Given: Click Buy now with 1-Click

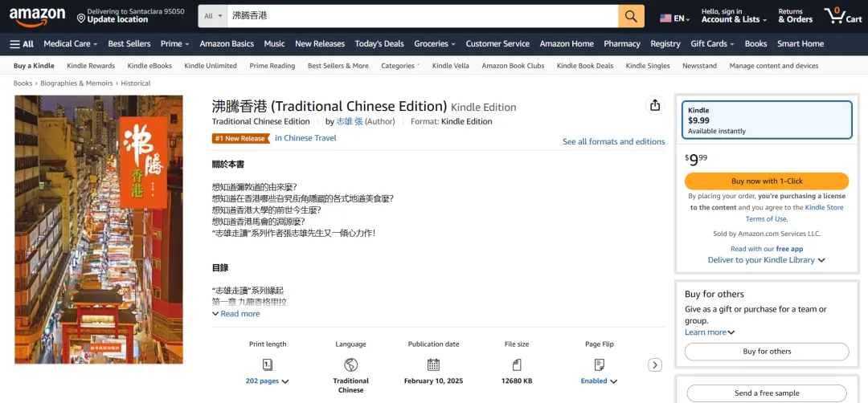Looking at the screenshot, I should click(x=767, y=181).
